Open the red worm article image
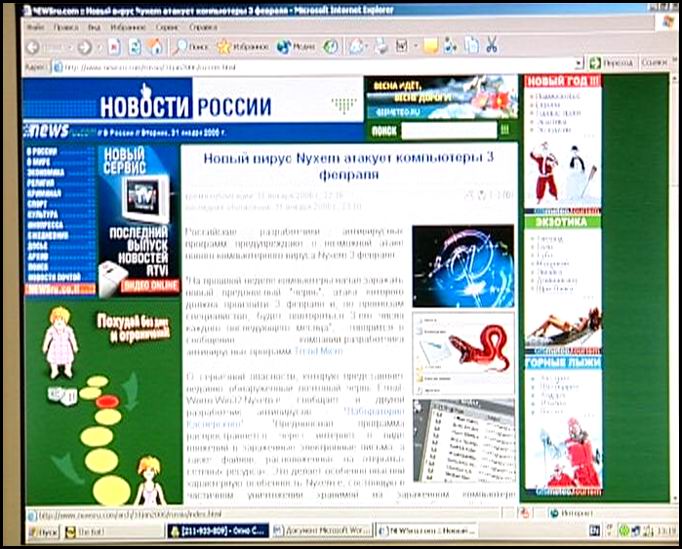Viewport: 682px width, 549px height. [463, 353]
